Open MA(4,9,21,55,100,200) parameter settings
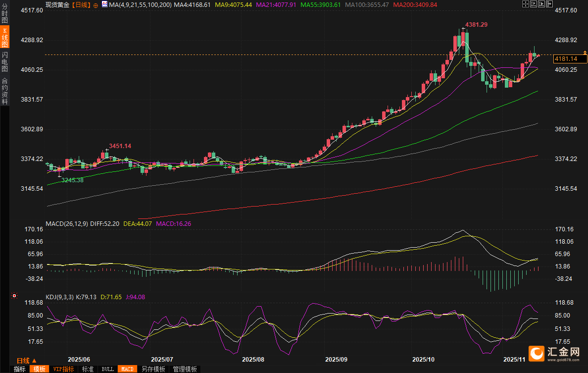 tap(140, 4)
